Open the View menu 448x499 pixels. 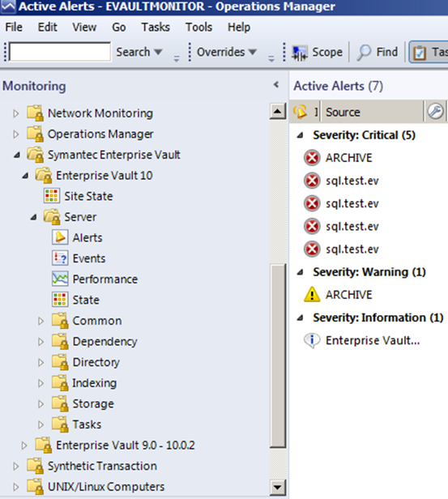84,27
